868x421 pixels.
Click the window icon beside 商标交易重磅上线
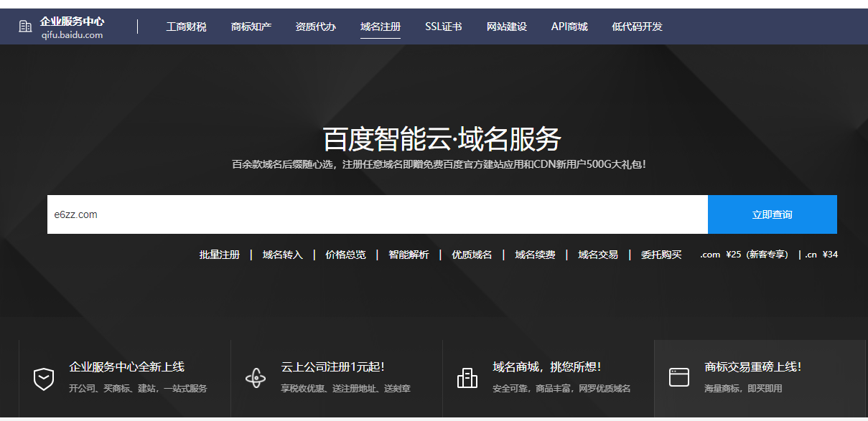click(x=679, y=377)
